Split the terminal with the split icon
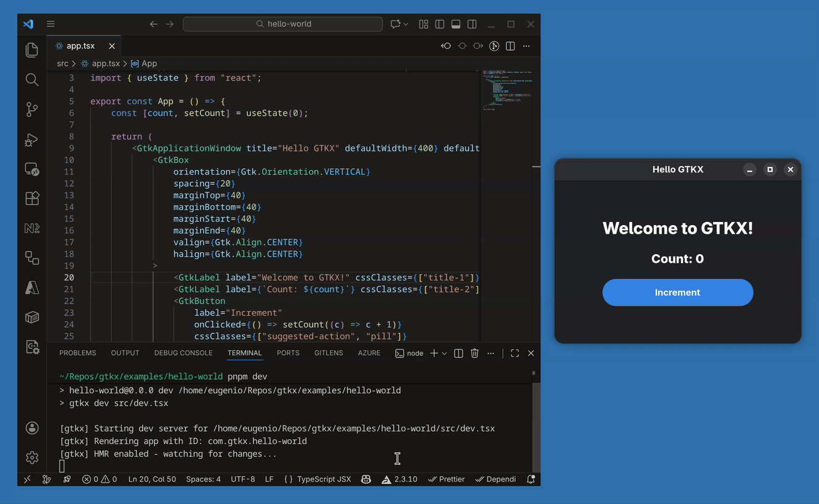819x504 pixels. click(458, 353)
